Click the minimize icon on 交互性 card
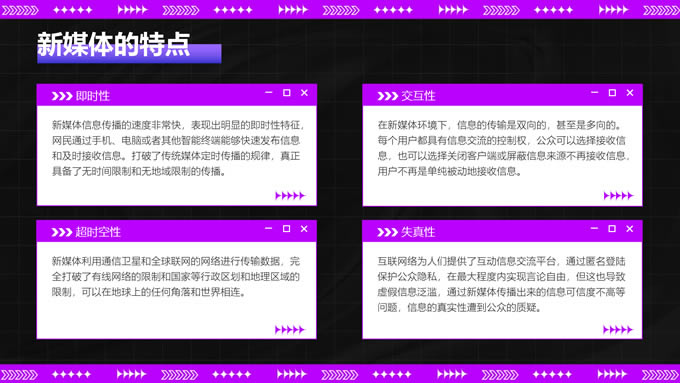The width and height of the screenshot is (680, 383). tap(595, 92)
